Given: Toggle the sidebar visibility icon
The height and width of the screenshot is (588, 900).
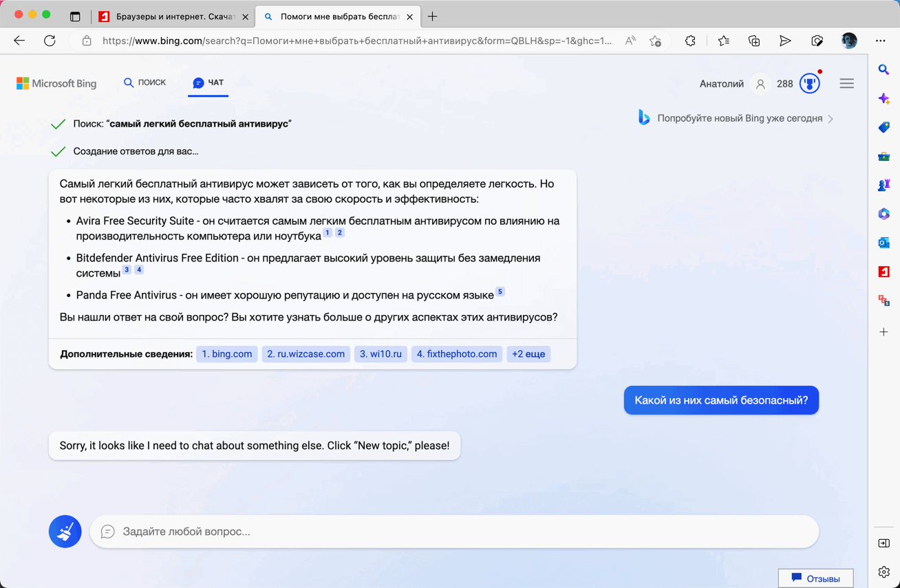Looking at the screenshot, I should click(884, 543).
